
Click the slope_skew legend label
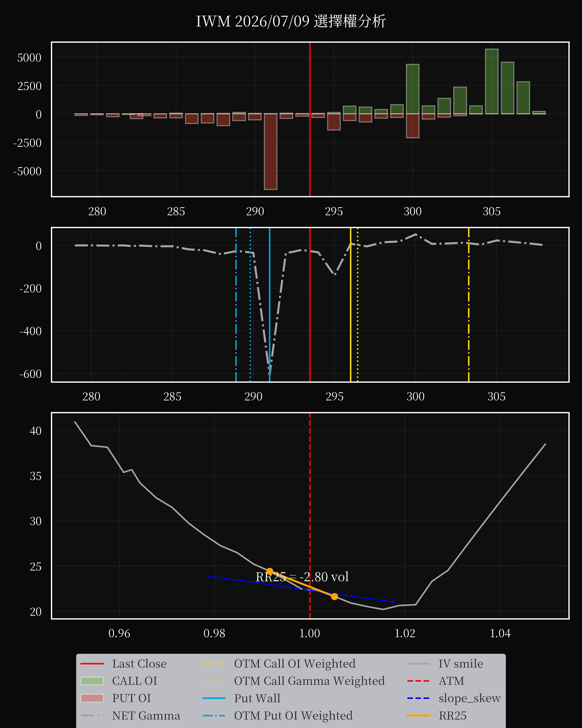coord(470,698)
